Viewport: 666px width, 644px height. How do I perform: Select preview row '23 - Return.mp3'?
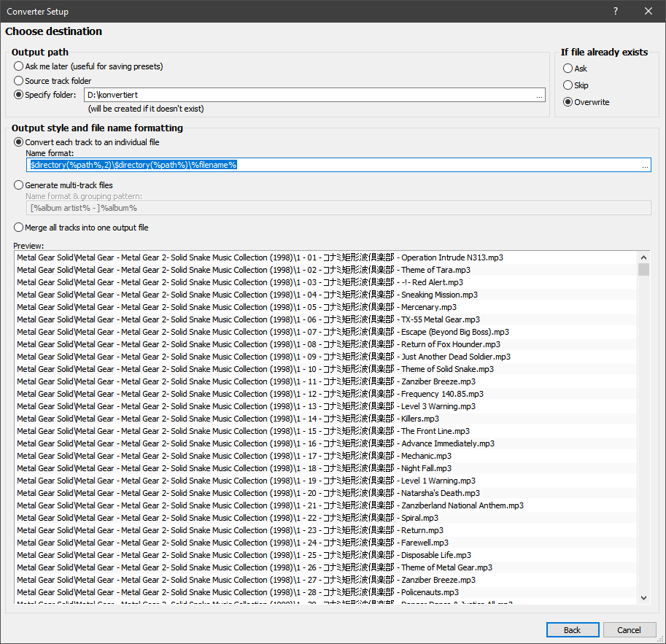click(325, 530)
